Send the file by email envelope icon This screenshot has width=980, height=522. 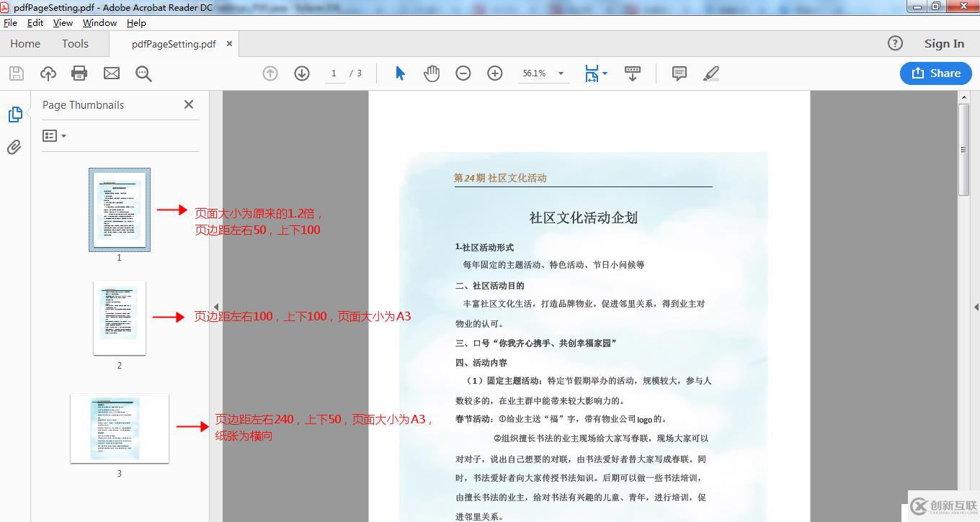pos(112,73)
